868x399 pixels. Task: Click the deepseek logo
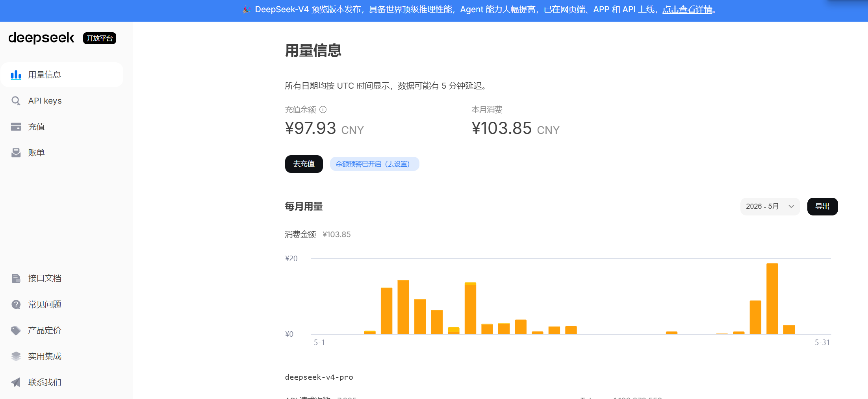[x=41, y=38]
